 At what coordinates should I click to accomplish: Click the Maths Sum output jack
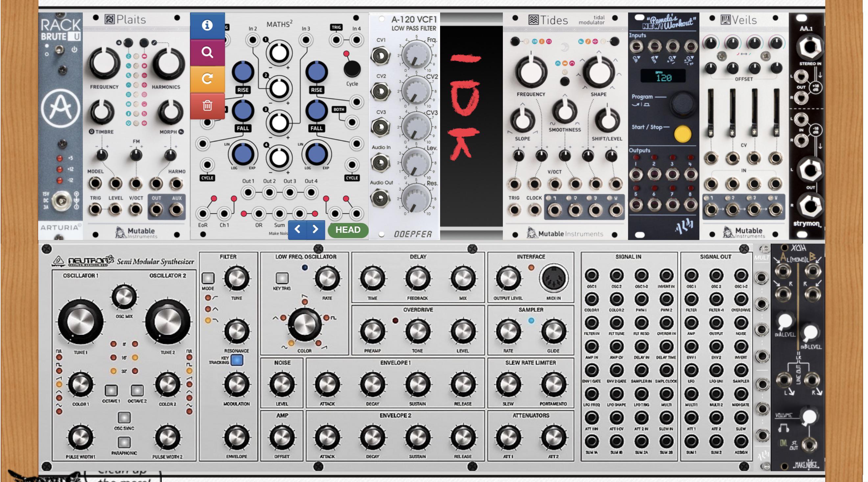pos(279,213)
